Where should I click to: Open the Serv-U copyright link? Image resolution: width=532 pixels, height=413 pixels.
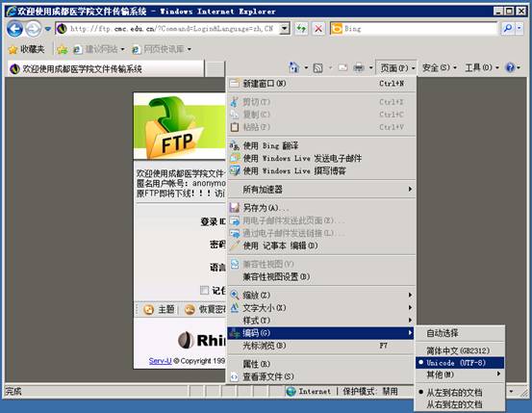(x=160, y=361)
